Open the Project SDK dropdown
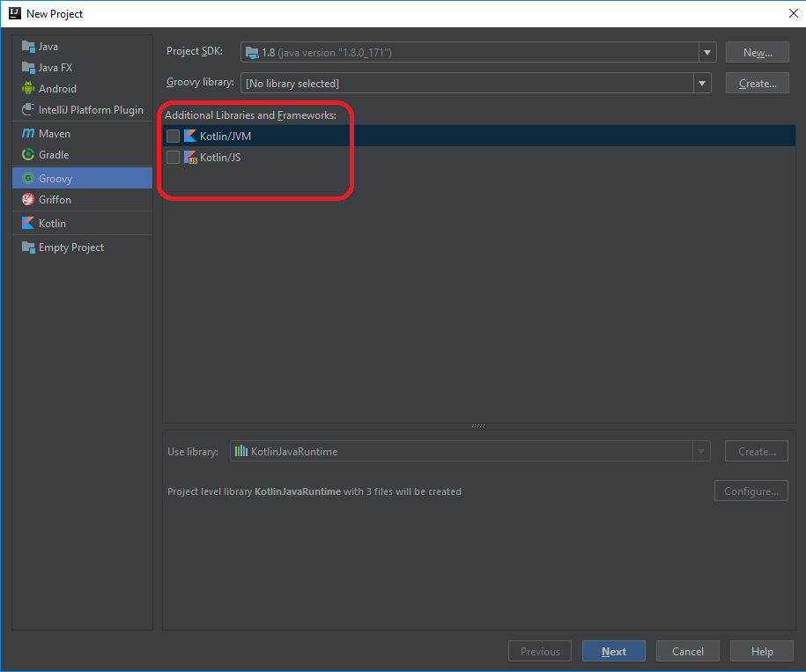The height and width of the screenshot is (672, 806). click(x=707, y=51)
